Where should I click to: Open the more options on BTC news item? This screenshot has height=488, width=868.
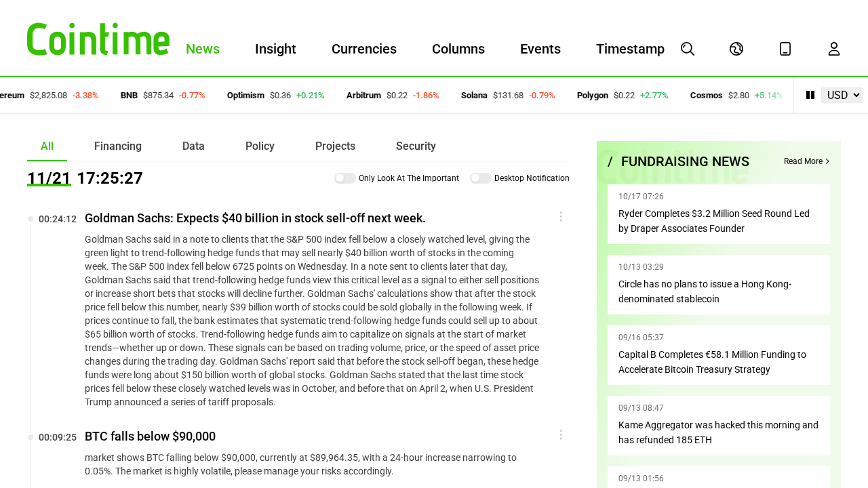(560, 434)
